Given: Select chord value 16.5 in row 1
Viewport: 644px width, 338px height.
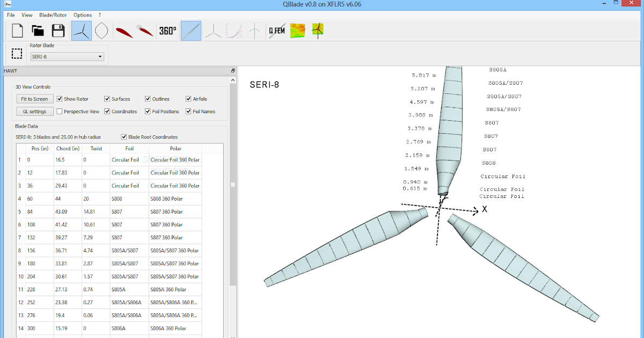Looking at the screenshot, I should pos(68,160).
